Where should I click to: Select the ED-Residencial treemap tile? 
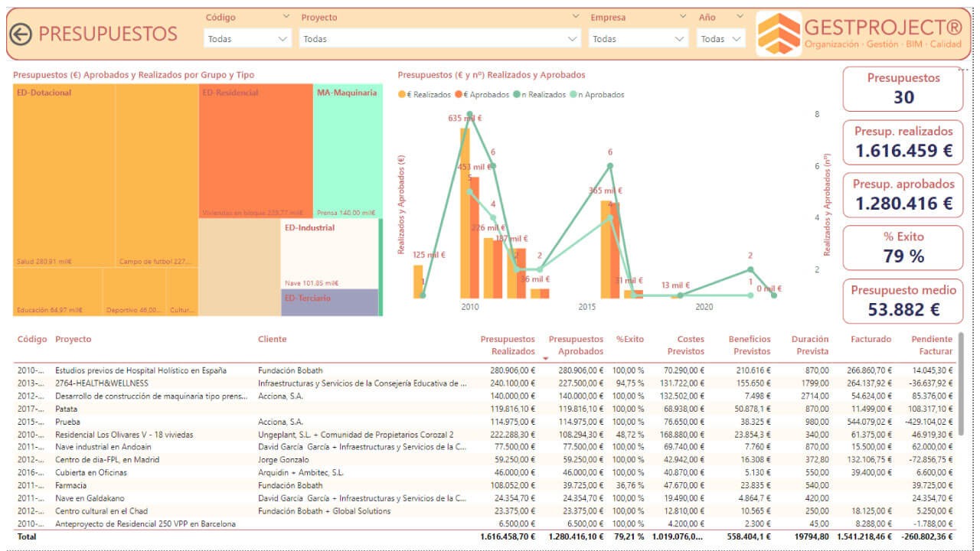pyautogui.click(x=256, y=151)
